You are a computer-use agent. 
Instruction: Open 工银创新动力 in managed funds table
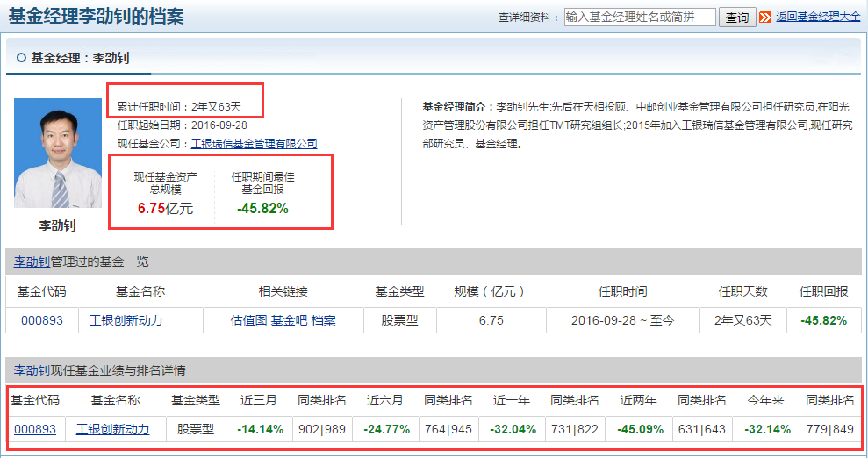pyautogui.click(x=126, y=320)
